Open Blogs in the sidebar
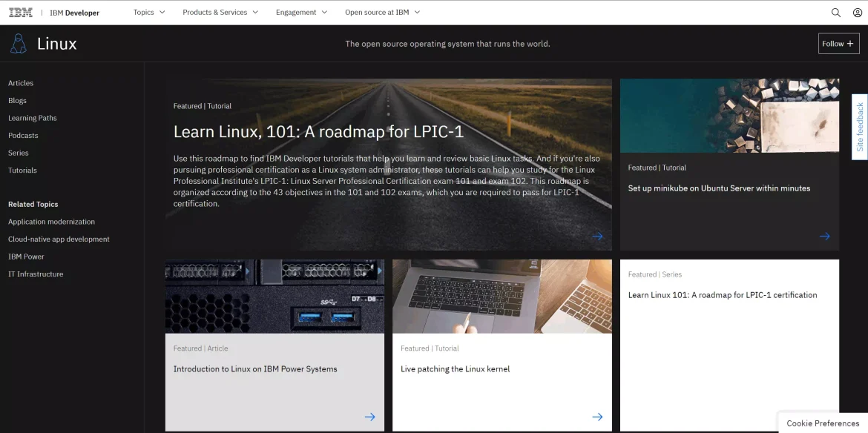The width and height of the screenshot is (868, 433). point(17,101)
